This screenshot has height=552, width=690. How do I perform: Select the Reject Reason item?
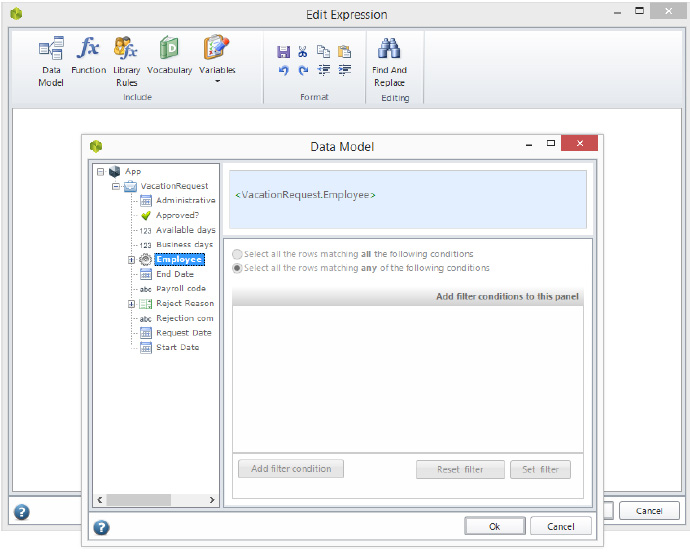185,303
